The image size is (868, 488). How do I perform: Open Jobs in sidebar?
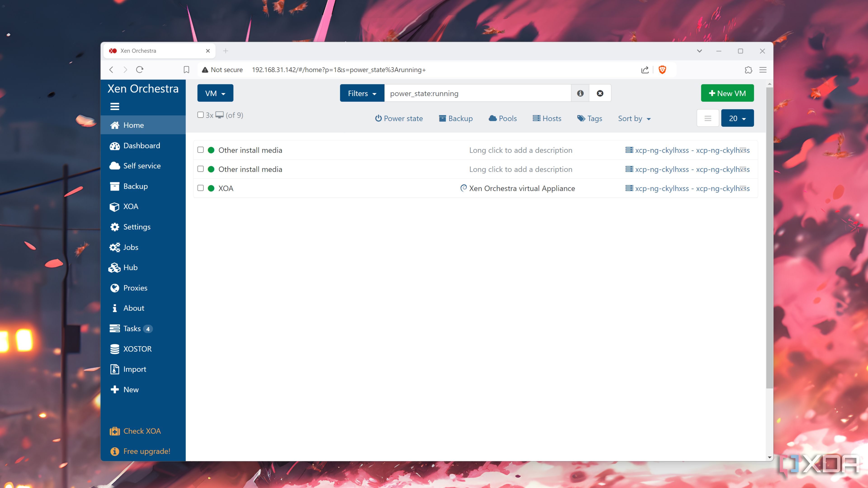(x=143, y=247)
